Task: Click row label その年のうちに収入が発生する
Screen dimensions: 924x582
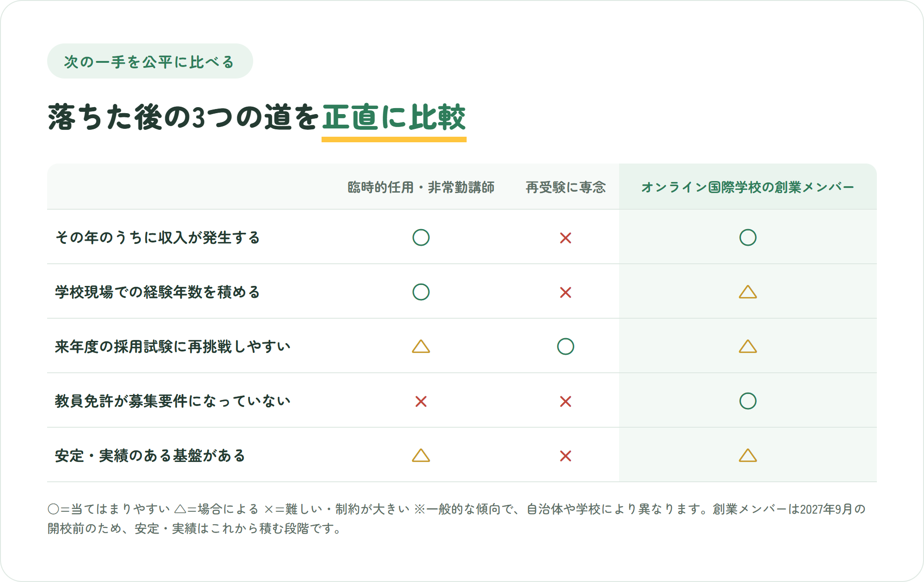Action: [x=158, y=237]
